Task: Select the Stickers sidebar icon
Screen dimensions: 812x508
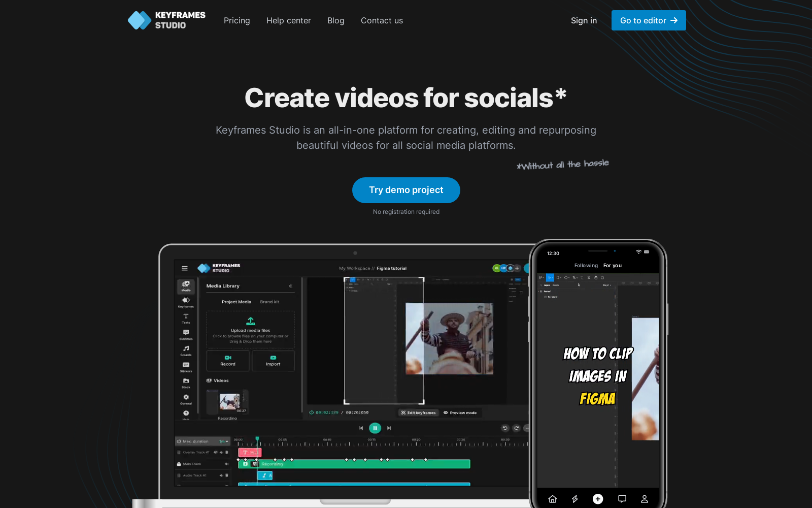Action: point(186,367)
